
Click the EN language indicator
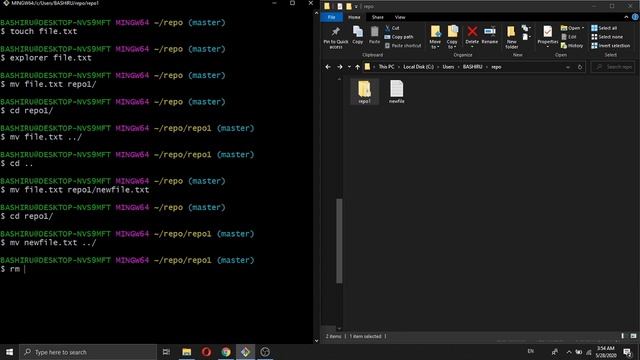tap(530, 351)
